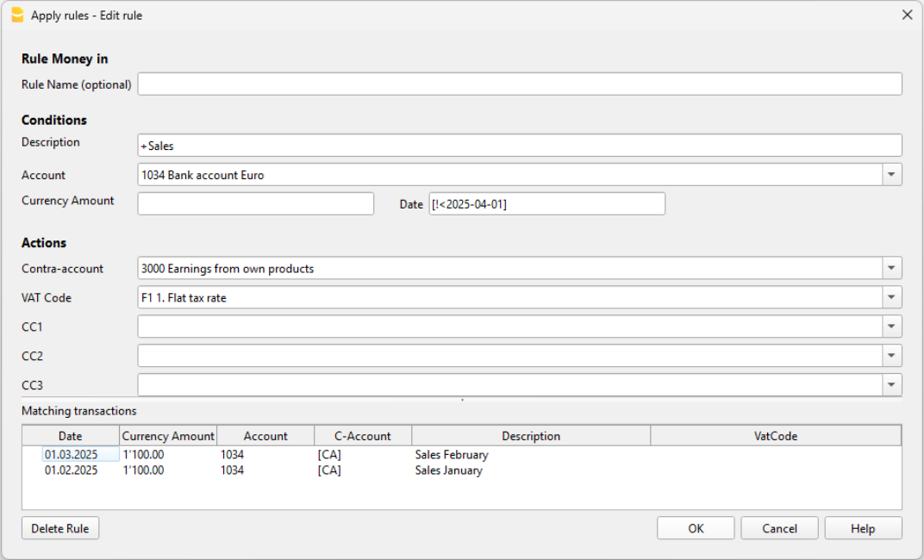Open the Account dropdown showing 1034 Bank account Euro
This screenshot has height=560, width=924.
[891, 174]
